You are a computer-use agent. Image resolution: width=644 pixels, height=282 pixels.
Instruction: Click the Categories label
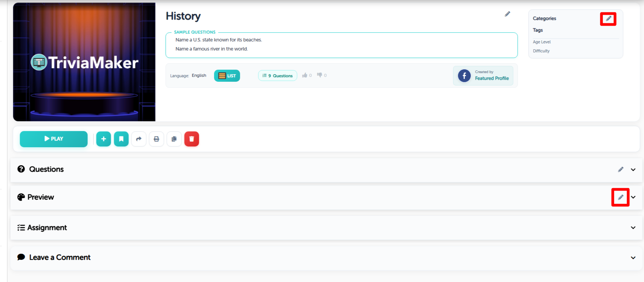pyautogui.click(x=545, y=18)
